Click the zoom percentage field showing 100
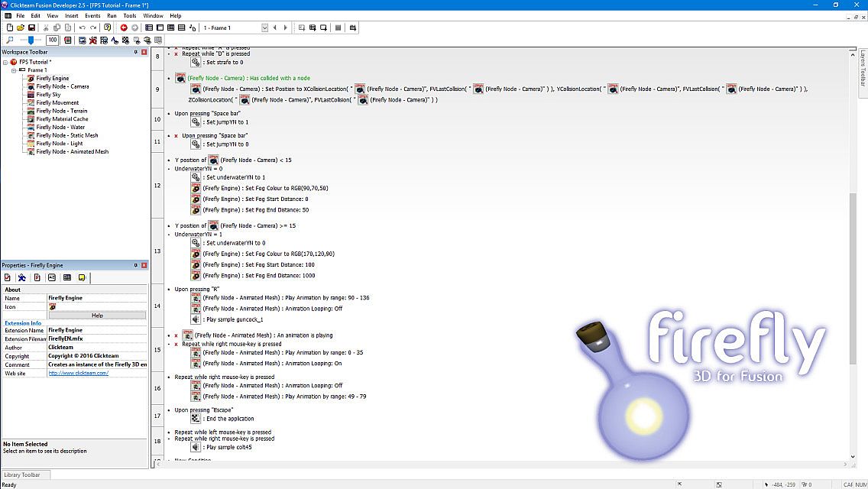The height and width of the screenshot is (489, 868). tap(53, 40)
